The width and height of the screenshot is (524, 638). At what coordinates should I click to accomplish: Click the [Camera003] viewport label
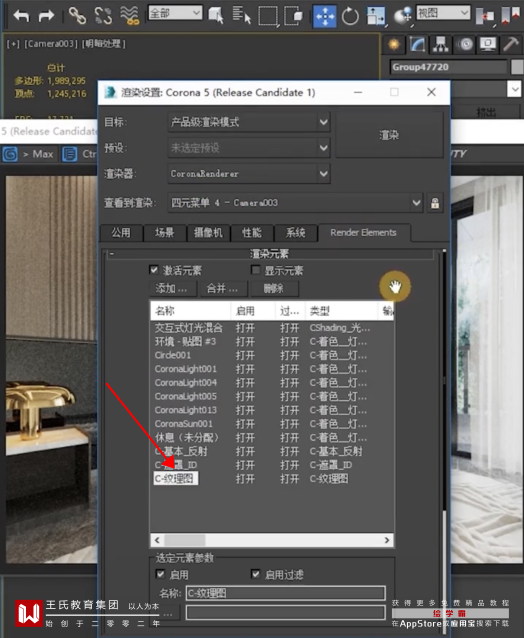(51, 44)
